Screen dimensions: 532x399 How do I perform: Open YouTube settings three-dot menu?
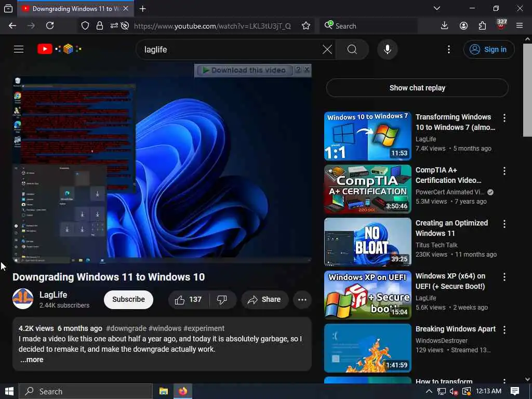[448, 49]
